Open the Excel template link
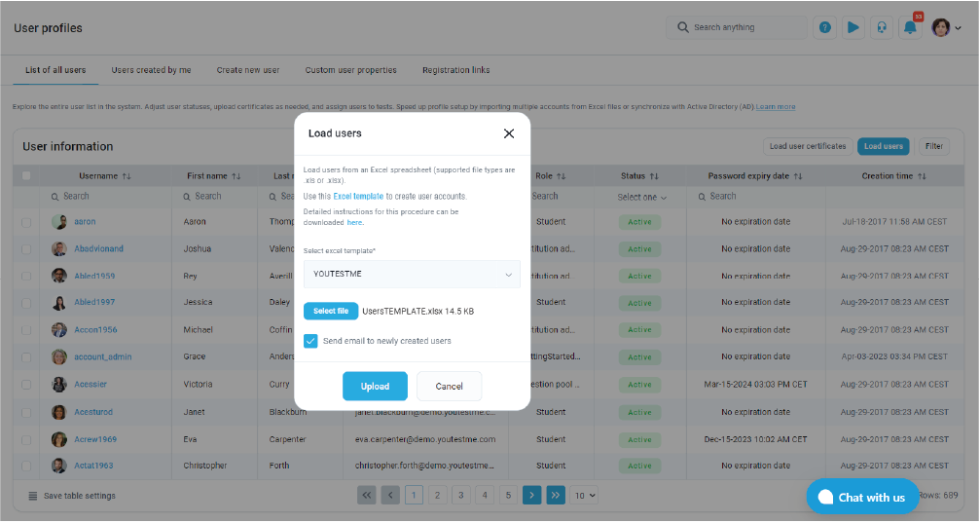Screen dimensions: 980x523 (x=358, y=196)
